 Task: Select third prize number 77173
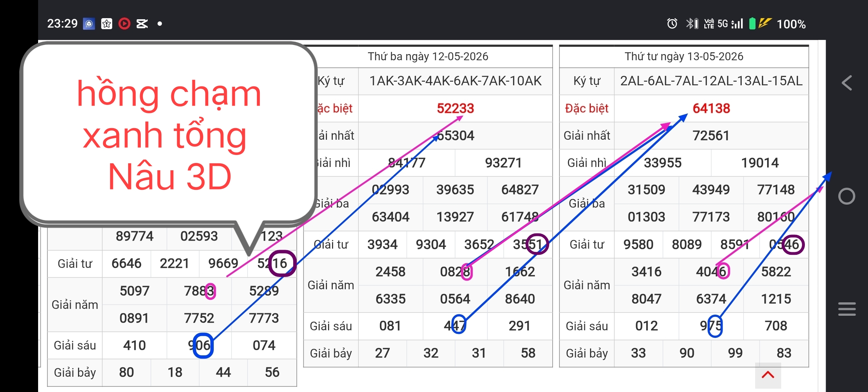coord(711,217)
